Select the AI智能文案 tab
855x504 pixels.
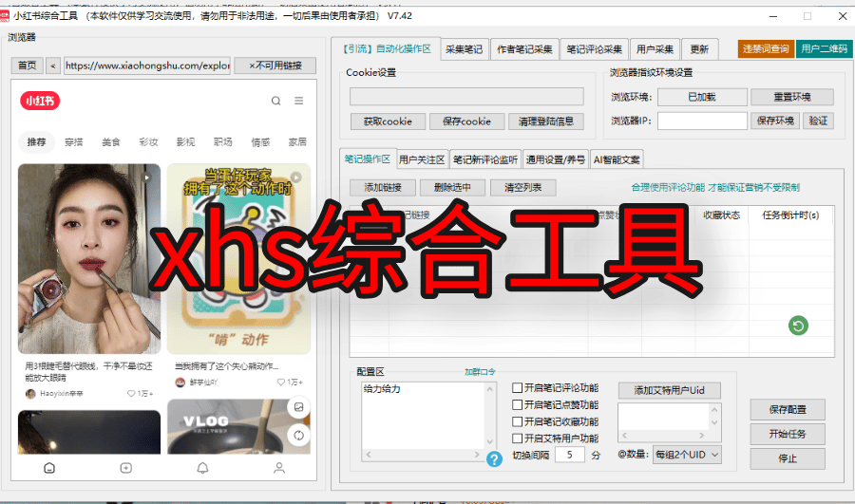pyautogui.click(x=617, y=159)
